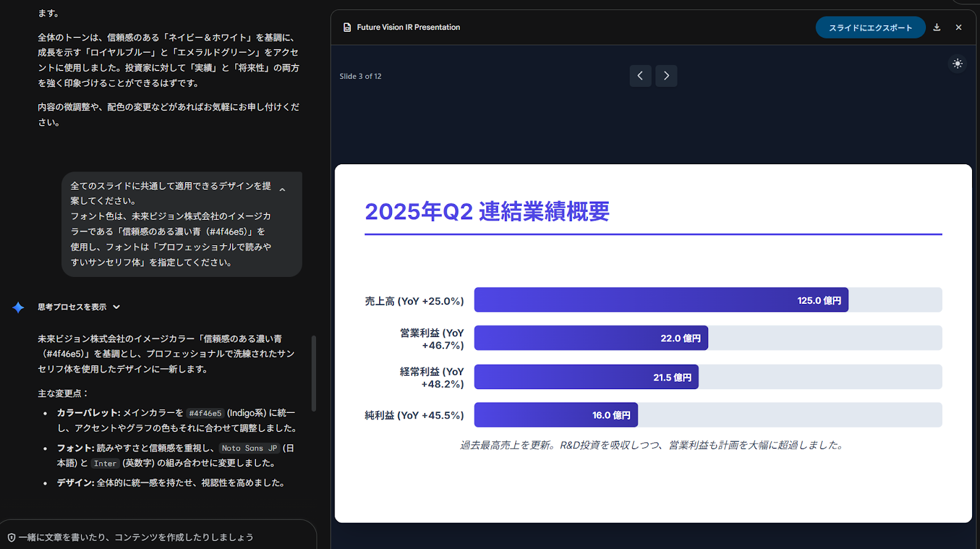The width and height of the screenshot is (980, 549).
Task: Click the Gemini sparkle icon
Action: 18,308
